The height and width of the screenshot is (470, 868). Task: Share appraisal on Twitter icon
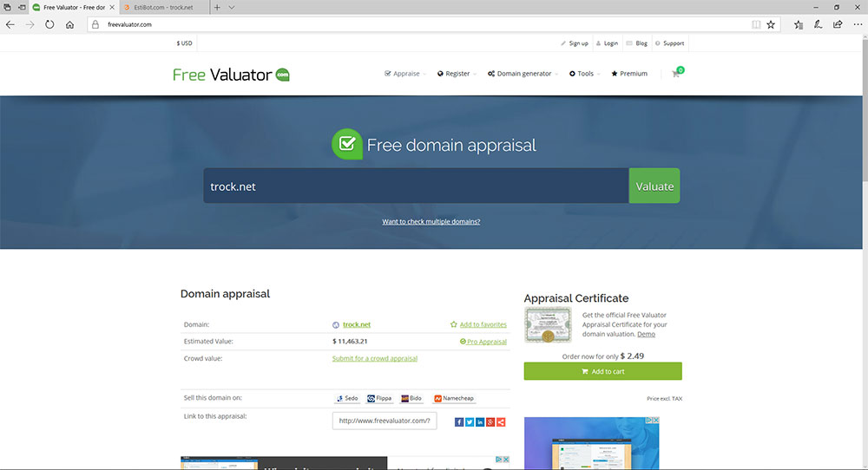coord(470,422)
